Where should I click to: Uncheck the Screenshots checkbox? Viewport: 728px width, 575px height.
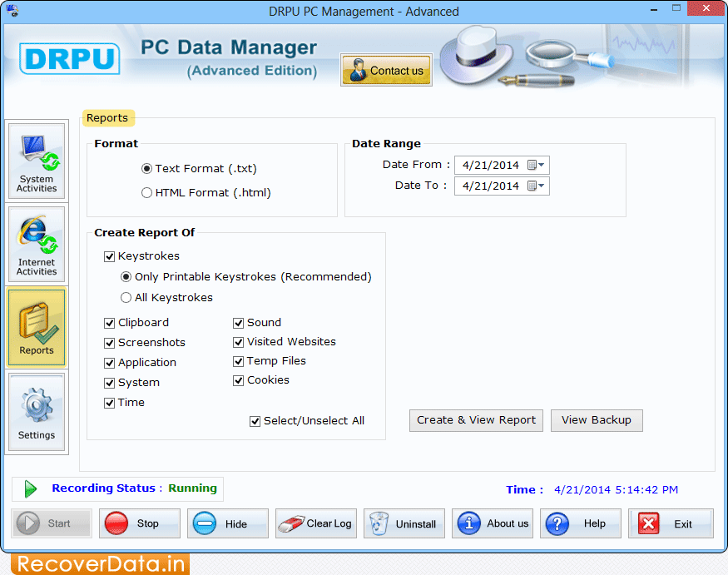(110, 343)
